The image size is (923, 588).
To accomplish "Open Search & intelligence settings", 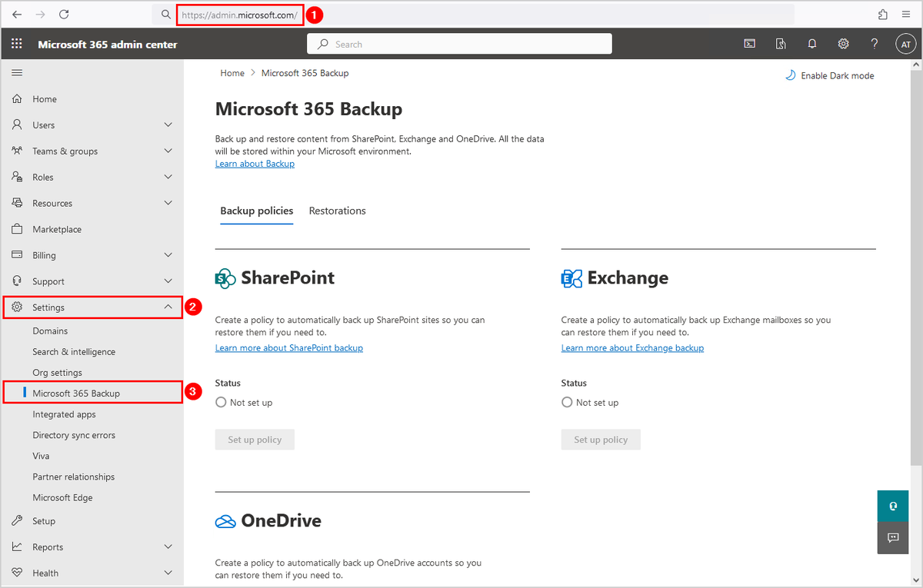I will pos(74,352).
